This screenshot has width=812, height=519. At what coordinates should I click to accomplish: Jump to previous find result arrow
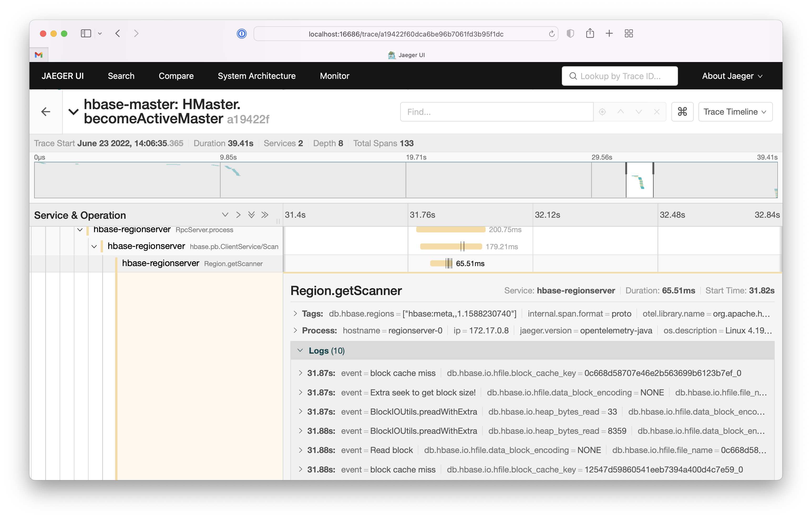click(x=620, y=112)
